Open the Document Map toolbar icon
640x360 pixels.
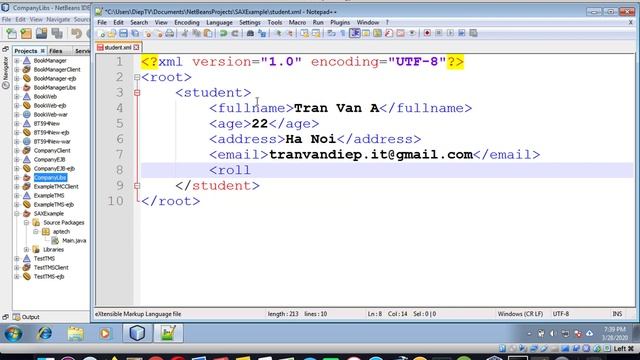coord(377,33)
